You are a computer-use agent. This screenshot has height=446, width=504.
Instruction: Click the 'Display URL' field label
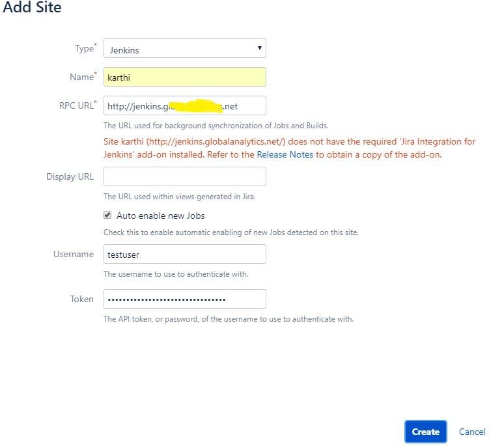(x=70, y=176)
